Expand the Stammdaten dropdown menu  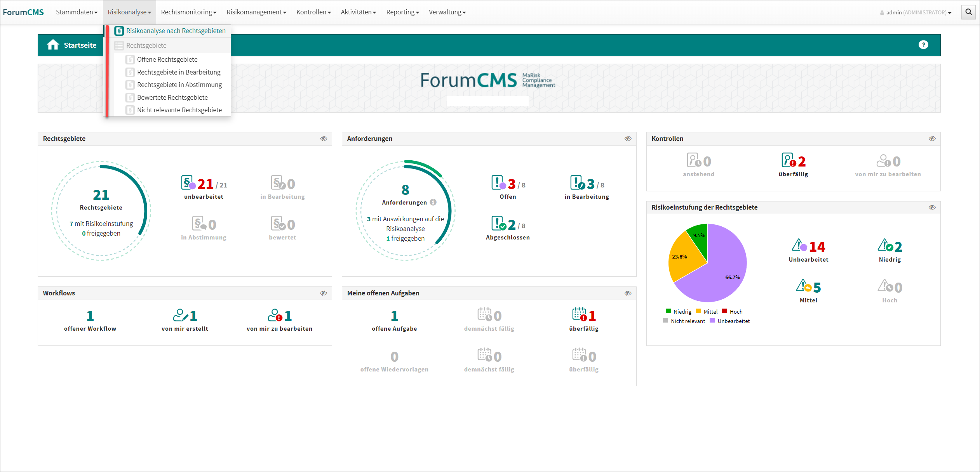[x=77, y=12]
